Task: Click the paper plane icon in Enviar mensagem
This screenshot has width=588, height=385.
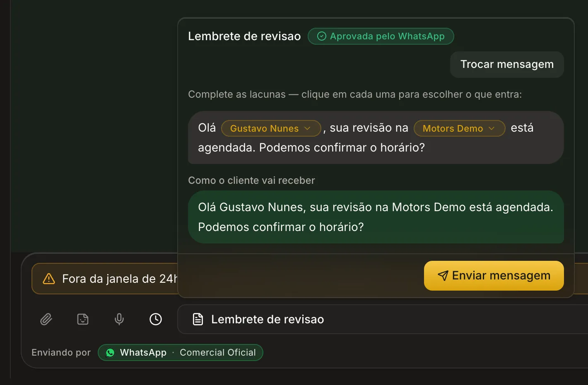Action: pyautogui.click(x=443, y=276)
